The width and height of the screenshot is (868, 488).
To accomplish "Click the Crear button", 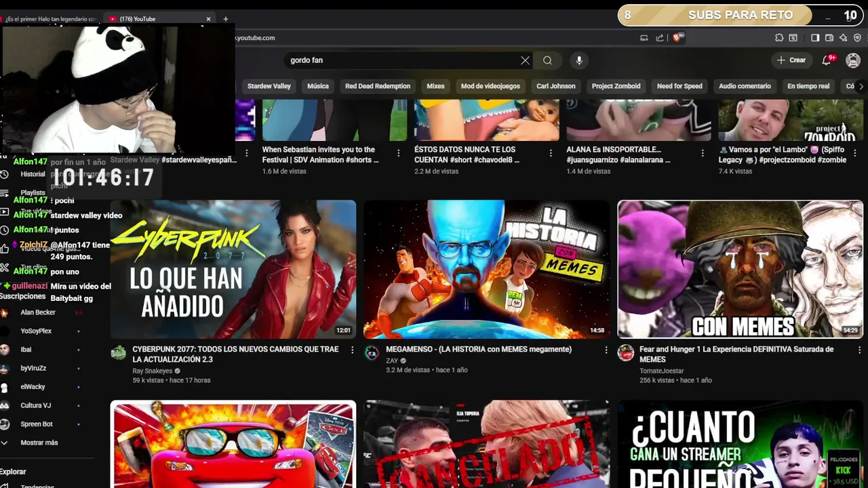I will click(x=791, y=60).
